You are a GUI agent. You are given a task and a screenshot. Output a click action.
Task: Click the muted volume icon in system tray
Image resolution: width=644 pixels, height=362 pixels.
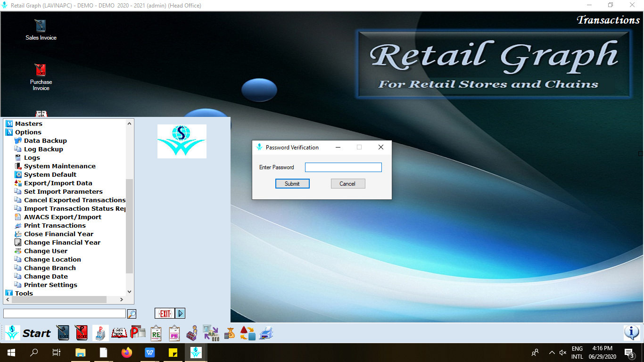point(563,352)
